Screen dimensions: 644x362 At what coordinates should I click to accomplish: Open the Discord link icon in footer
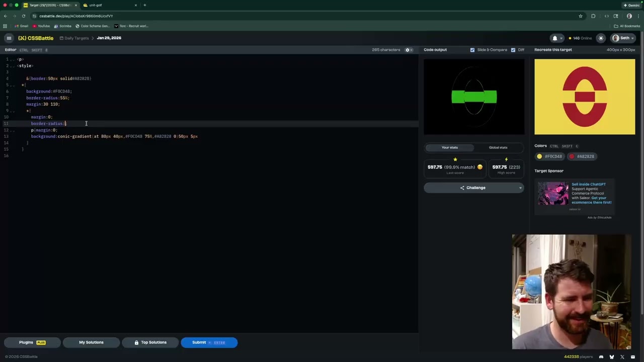point(601,357)
